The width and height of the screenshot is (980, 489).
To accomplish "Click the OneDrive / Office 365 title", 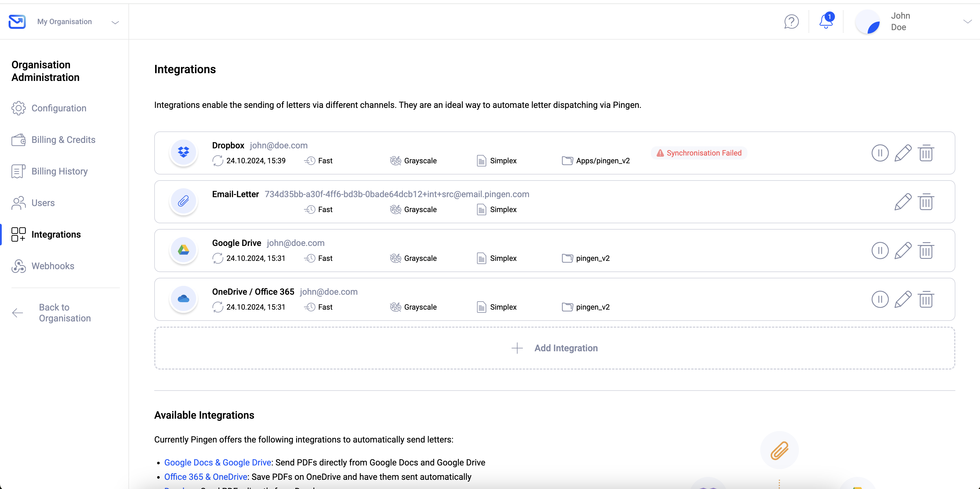I will 253,292.
